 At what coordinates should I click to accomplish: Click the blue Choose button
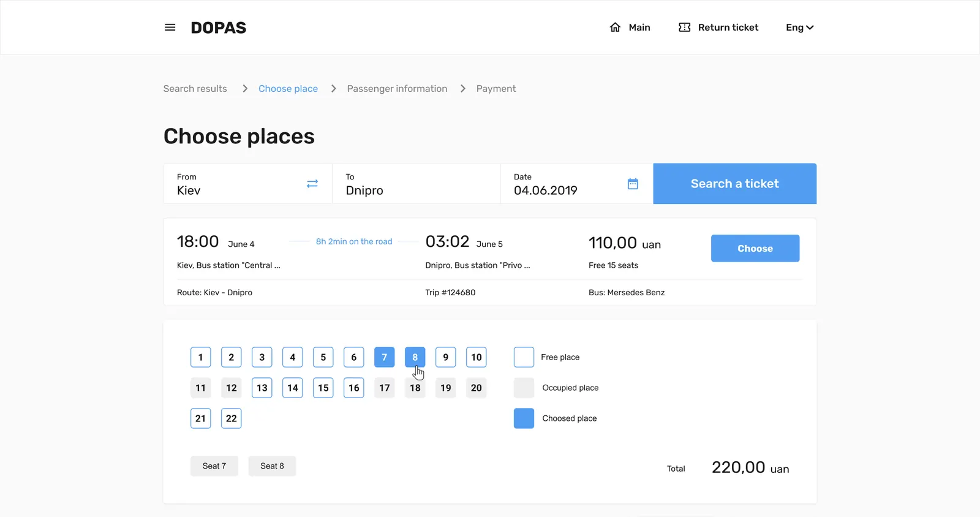tap(755, 248)
